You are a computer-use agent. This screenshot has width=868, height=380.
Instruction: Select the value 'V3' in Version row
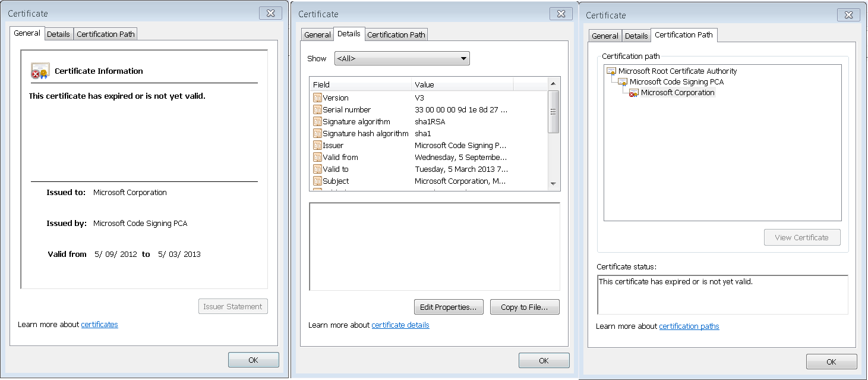[419, 98]
